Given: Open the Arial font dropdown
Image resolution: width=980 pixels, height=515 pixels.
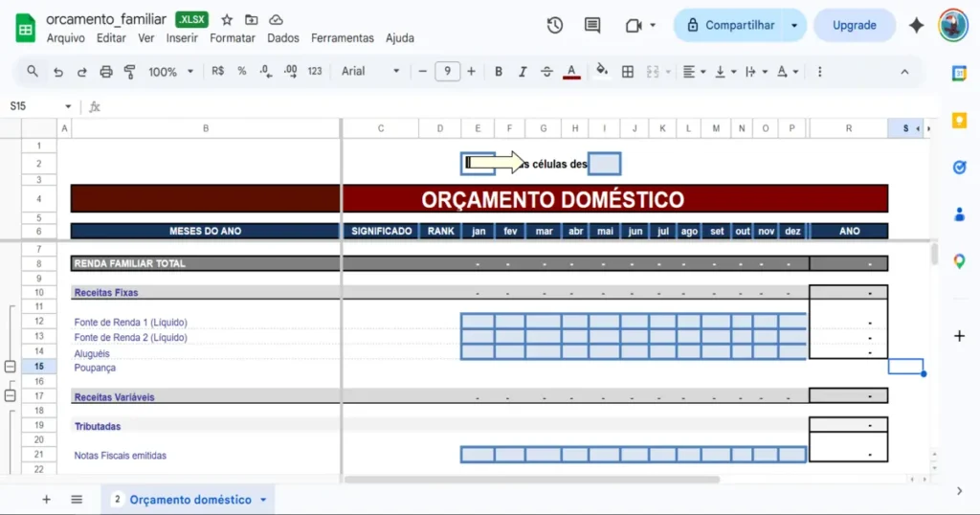Looking at the screenshot, I should 370,71.
